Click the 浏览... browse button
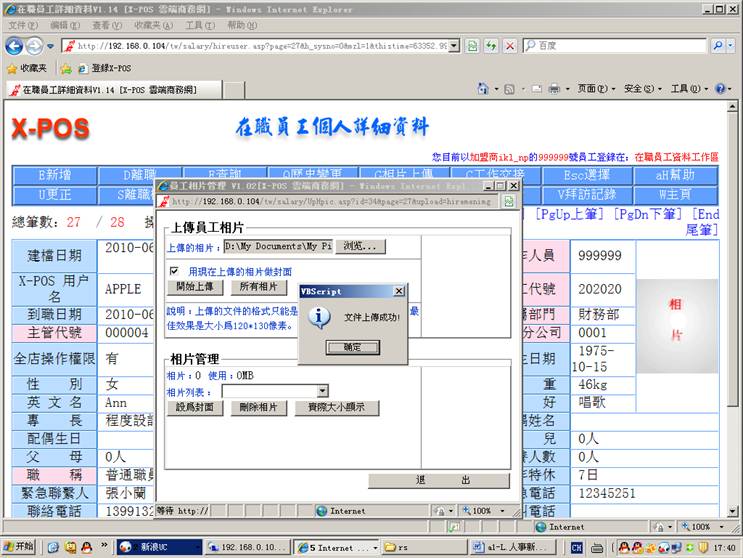Viewport: 743px width, 558px height. [361, 246]
